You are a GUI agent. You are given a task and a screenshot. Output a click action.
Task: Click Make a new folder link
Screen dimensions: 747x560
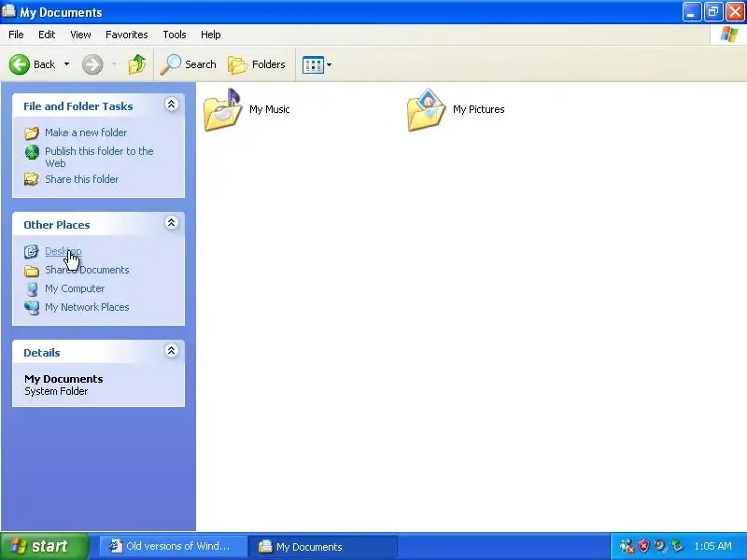86,133
